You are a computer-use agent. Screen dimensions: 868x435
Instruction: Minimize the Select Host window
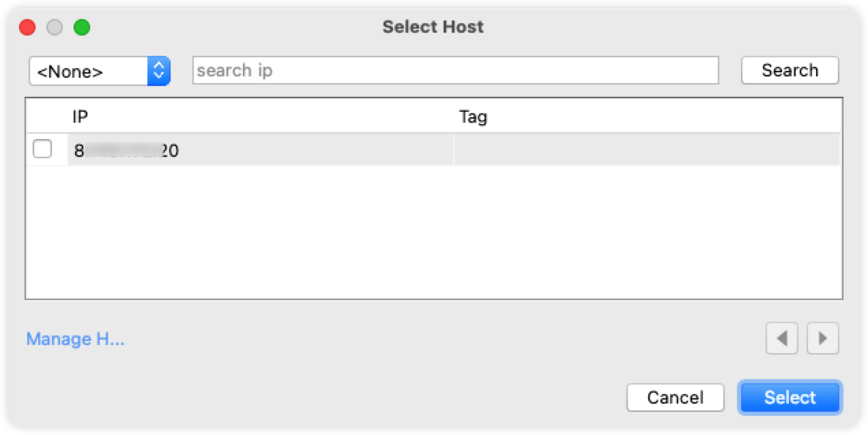(x=55, y=27)
